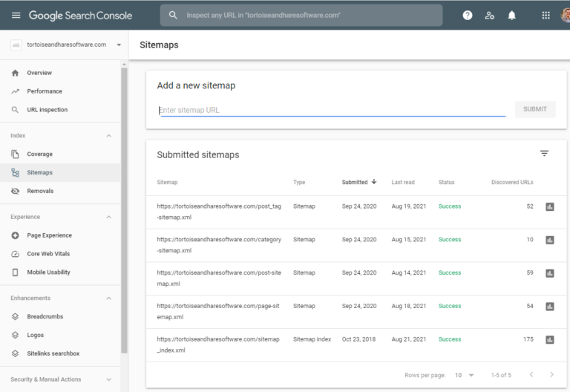The width and height of the screenshot is (570, 392).
Task: Open the sitemap_index.xml row link
Action: pyautogui.click(x=218, y=344)
